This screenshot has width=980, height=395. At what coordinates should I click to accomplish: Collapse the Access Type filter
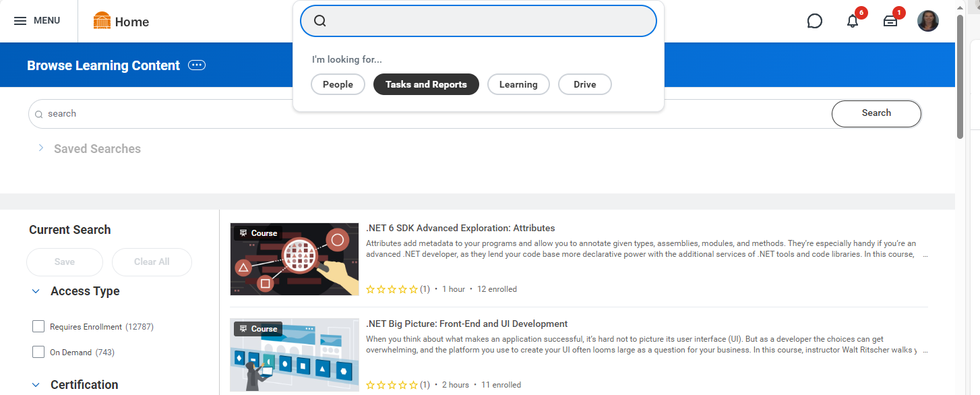(x=36, y=291)
